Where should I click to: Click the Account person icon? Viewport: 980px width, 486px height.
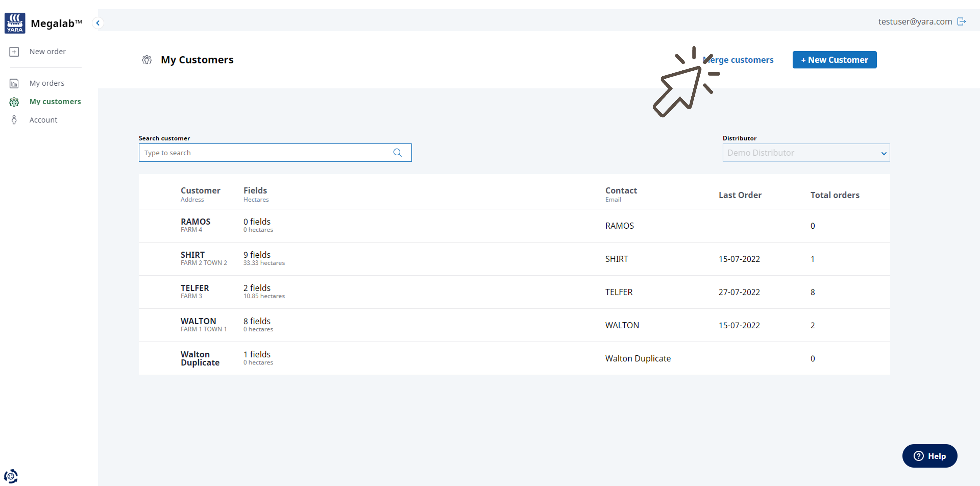14,120
